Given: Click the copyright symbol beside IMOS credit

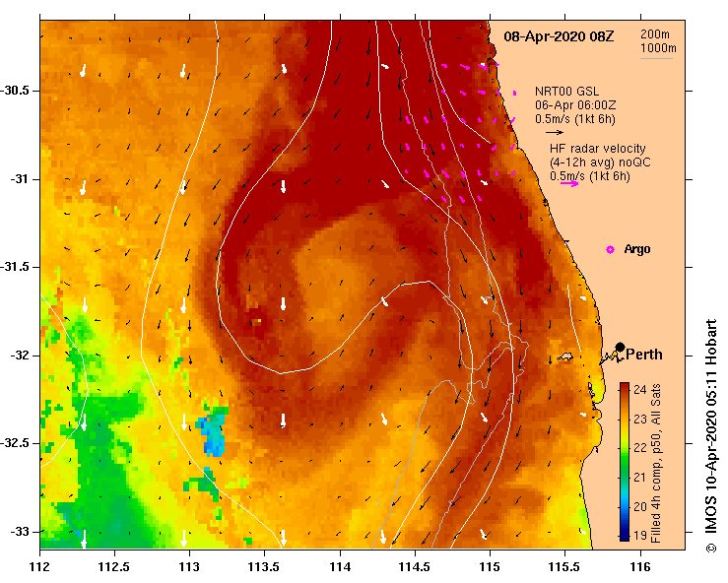Looking at the screenshot, I should tap(710, 548).
